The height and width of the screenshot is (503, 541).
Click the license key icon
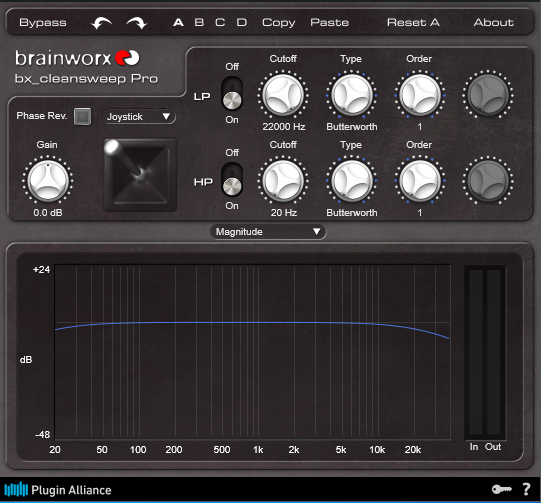[x=501, y=489]
